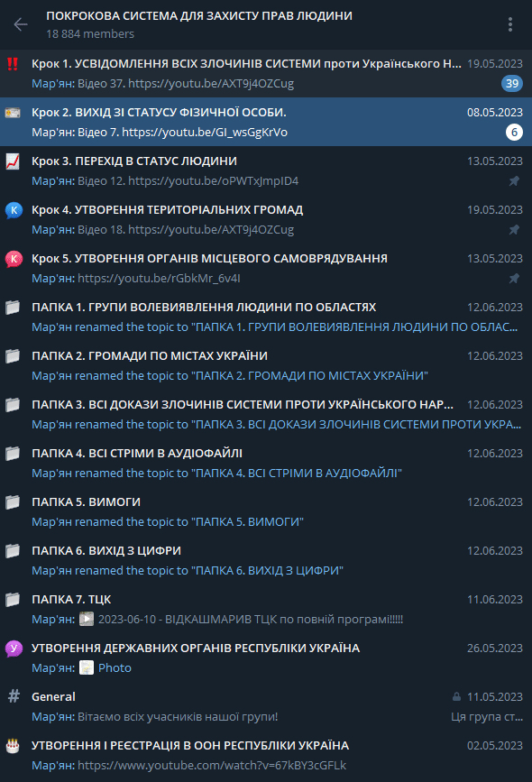Click the red exclamation icon of Крок 1
The height and width of the screenshot is (782, 532).
pyautogui.click(x=13, y=64)
